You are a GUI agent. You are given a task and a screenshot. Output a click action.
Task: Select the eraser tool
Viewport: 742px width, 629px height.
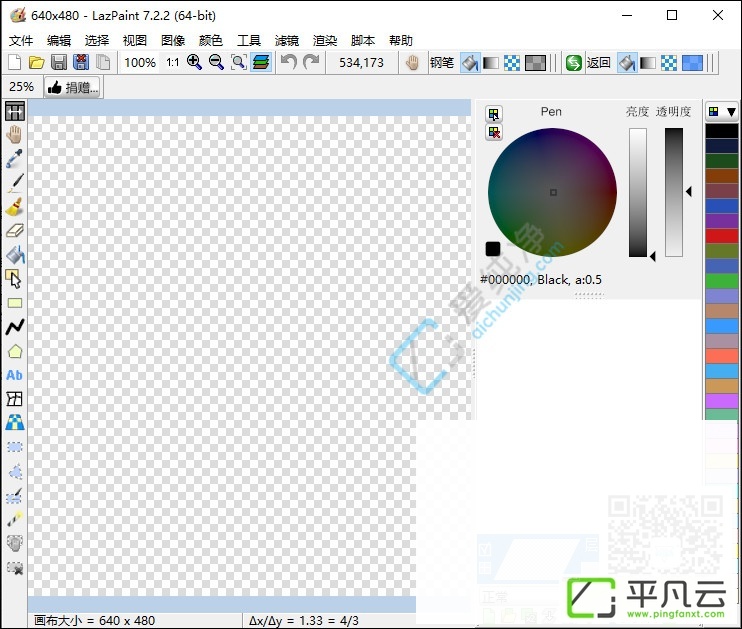click(x=15, y=231)
